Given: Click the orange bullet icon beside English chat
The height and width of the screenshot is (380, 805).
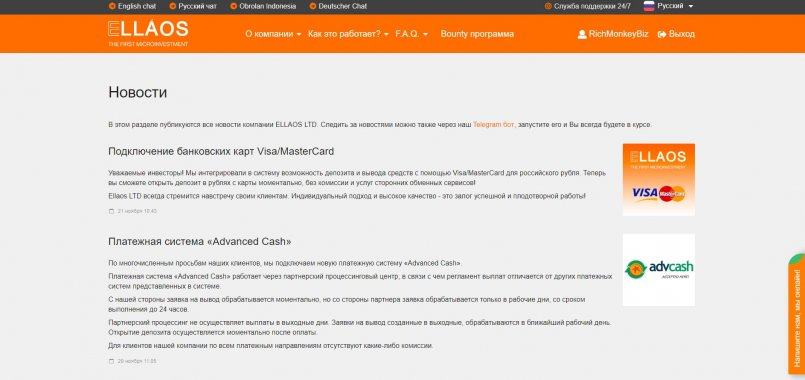Looking at the screenshot, I should tap(112, 7).
